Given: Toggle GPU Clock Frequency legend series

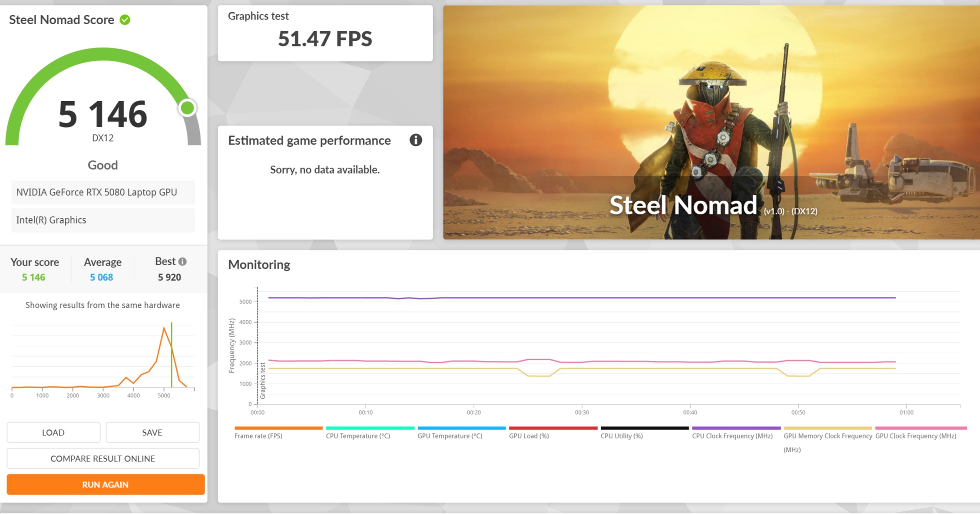Looking at the screenshot, I should pyautogui.click(x=915, y=436).
